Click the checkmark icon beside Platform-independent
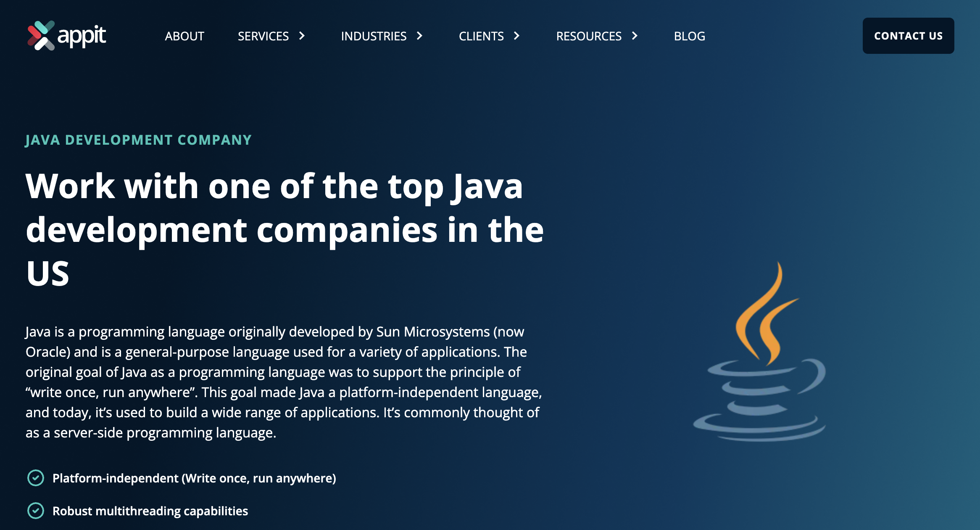This screenshot has width=980, height=530. 36,478
